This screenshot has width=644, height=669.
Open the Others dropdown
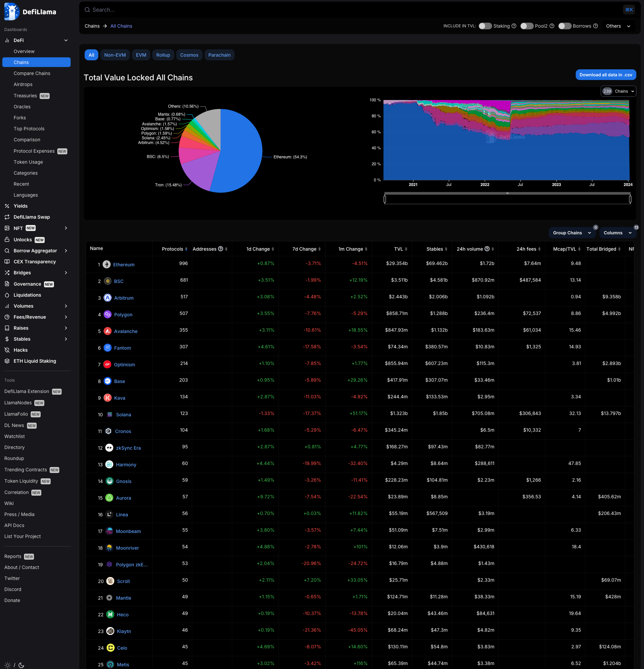click(x=618, y=26)
